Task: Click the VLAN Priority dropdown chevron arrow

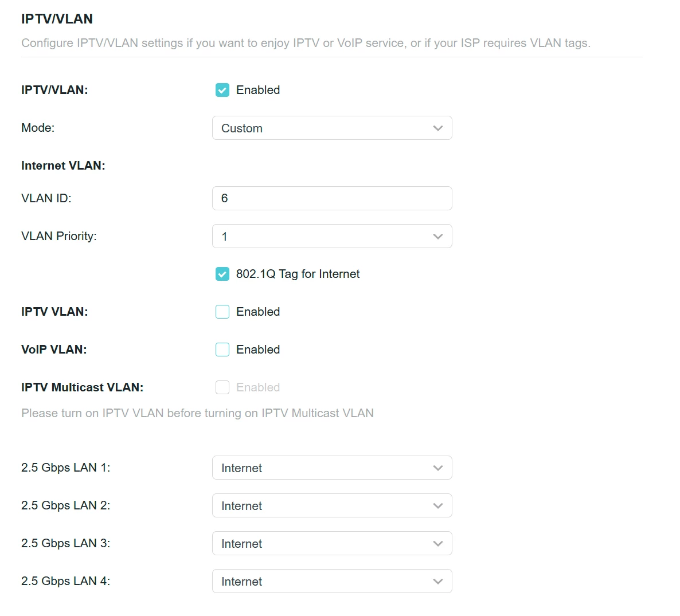Action: click(x=438, y=237)
